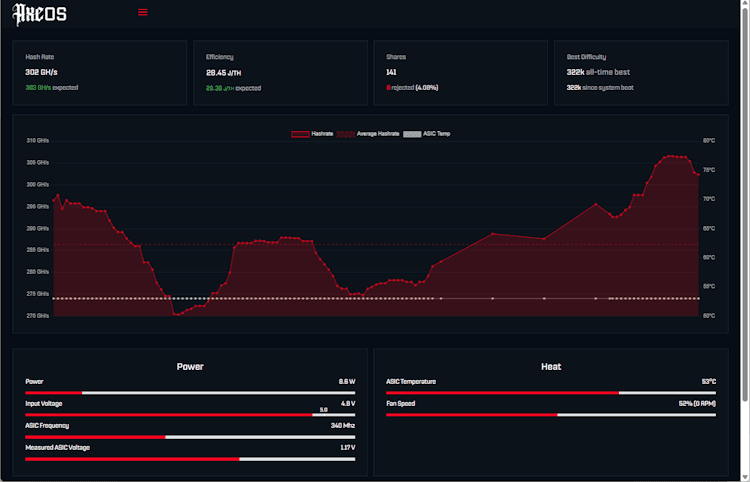The image size is (750, 482).
Task: Select the Efficiency stat card
Action: 280,73
